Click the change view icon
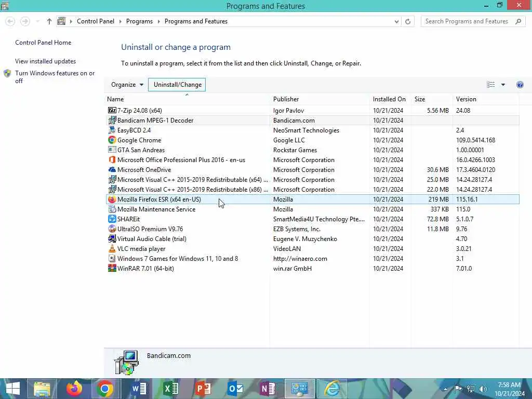 (490, 85)
